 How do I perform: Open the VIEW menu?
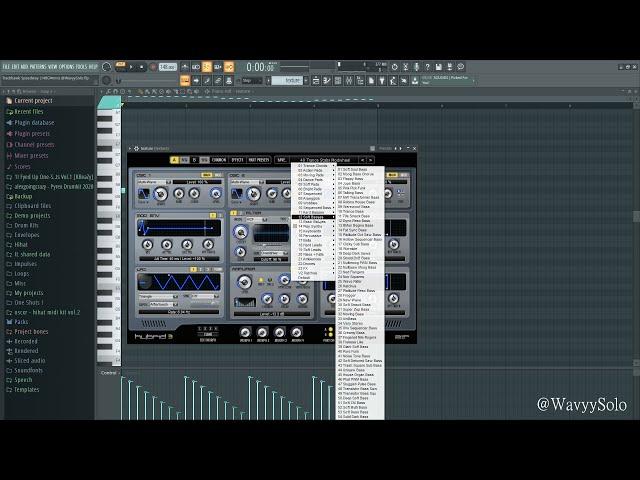click(53, 67)
